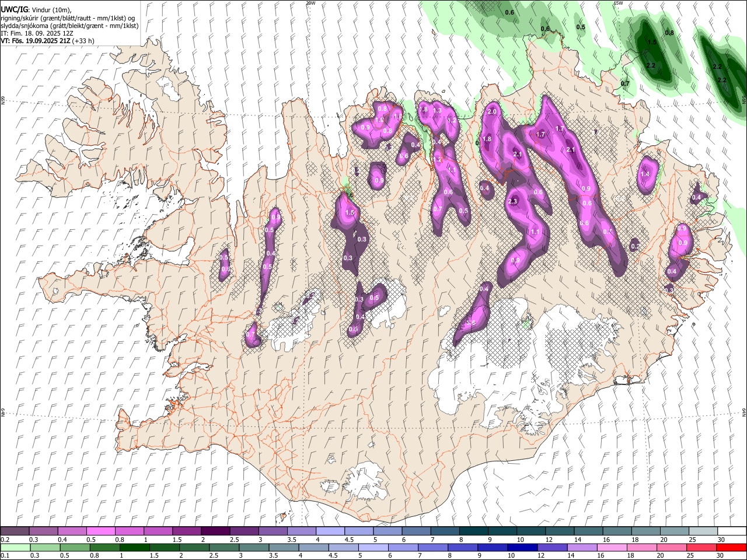747x560 pixels.
Task: Select lavender swatch between 4 and 4.5 upper row
Action: [x=330, y=531]
